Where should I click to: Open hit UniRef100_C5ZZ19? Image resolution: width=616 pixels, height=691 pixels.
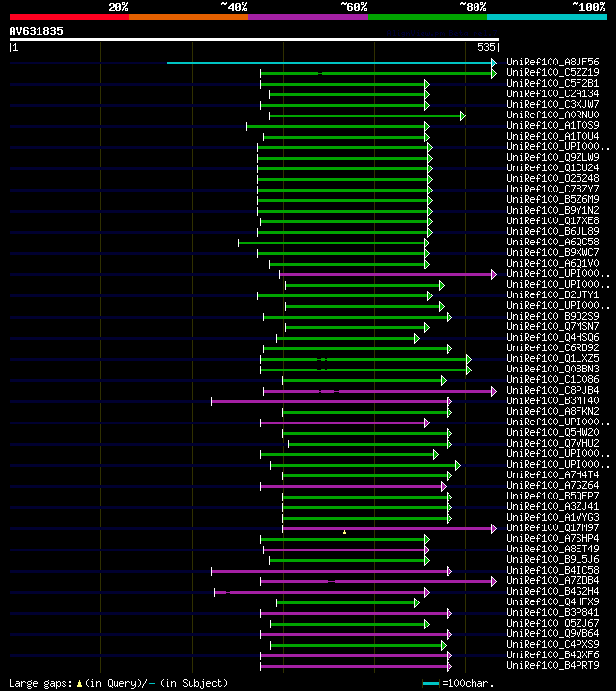click(x=552, y=72)
